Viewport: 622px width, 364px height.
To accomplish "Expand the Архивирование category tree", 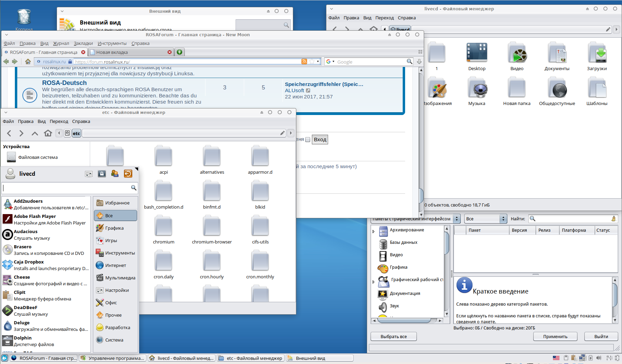I will pos(373,231).
